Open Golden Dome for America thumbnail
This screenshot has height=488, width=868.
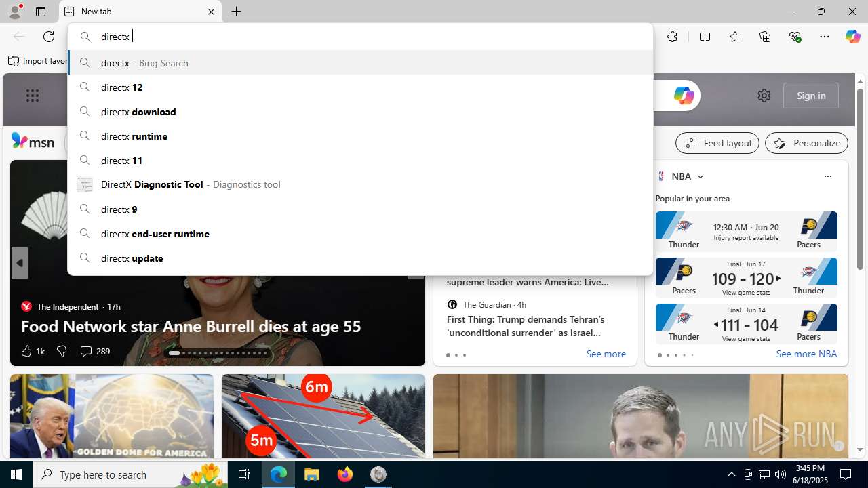click(112, 416)
